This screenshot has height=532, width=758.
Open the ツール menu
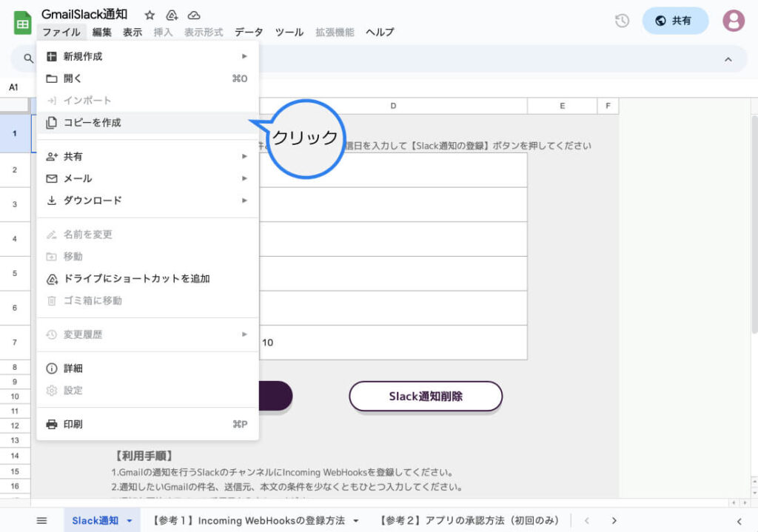(289, 33)
